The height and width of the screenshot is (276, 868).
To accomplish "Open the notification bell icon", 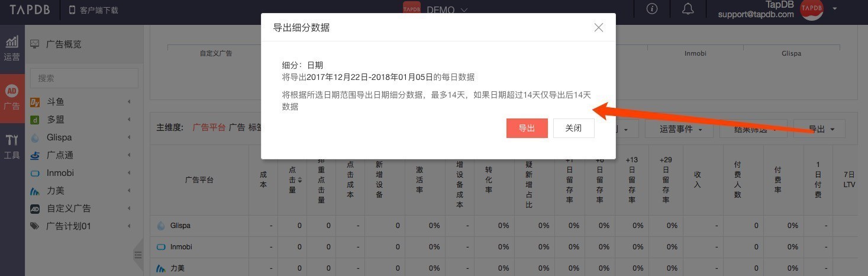I will [688, 9].
